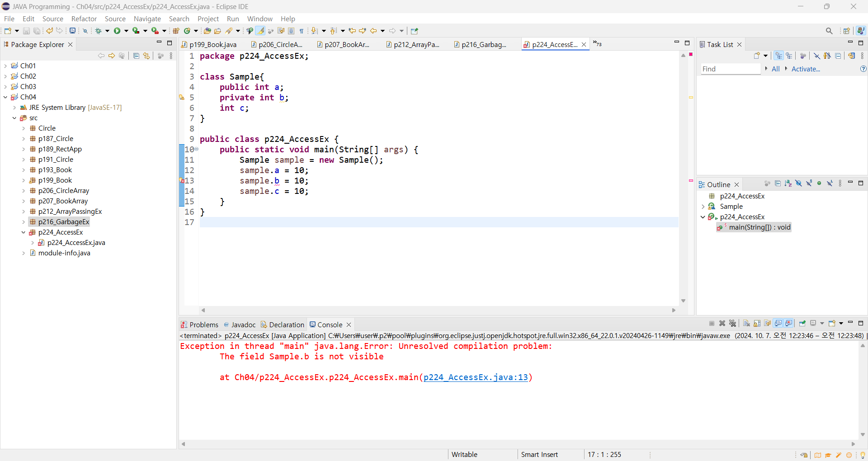Click the Debug bug icon
This screenshot has height=461, width=868.
click(98, 31)
